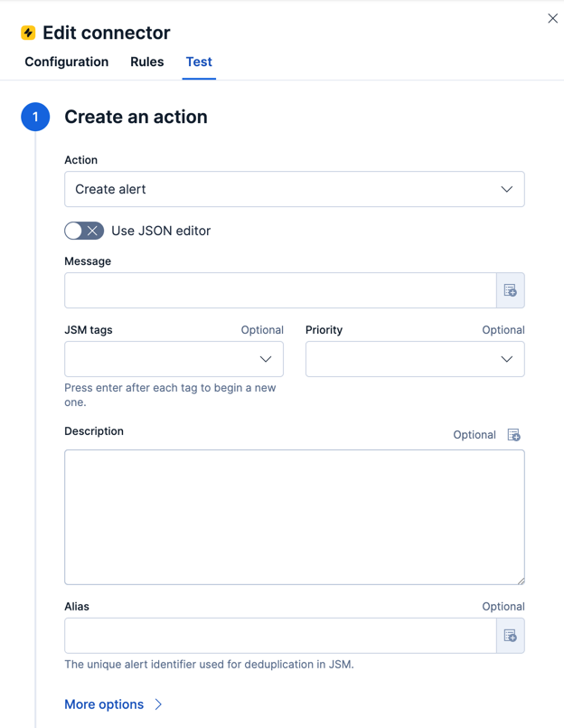The width and height of the screenshot is (564, 728).
Task: Click the Alias input field
Action: 271,636
